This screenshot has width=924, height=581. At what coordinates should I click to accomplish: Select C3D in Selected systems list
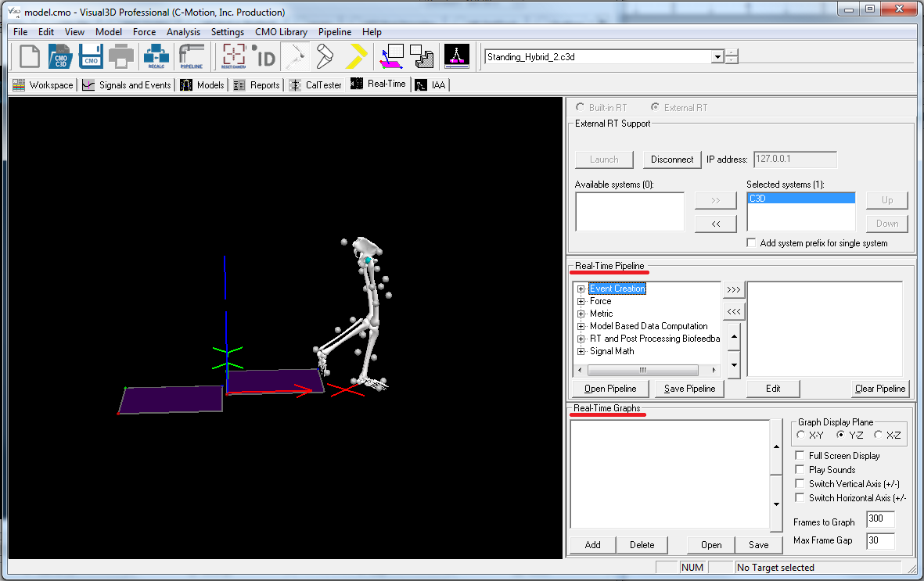801,199
